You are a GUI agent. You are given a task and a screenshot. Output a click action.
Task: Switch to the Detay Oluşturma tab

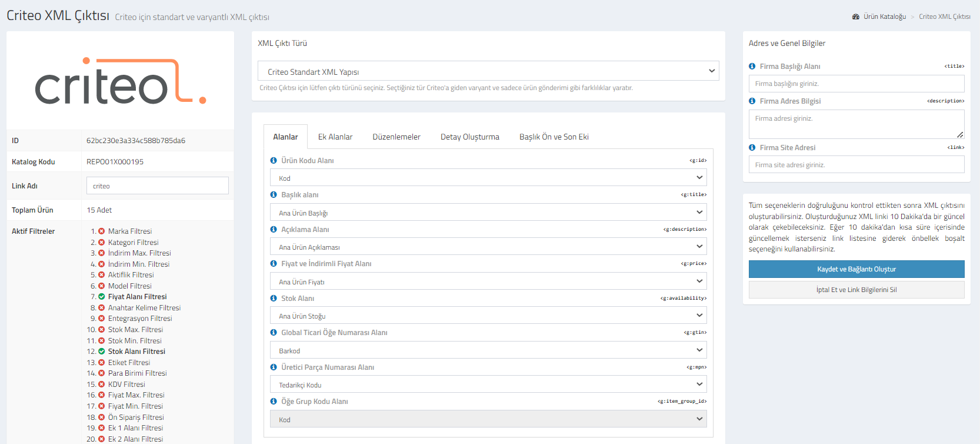point(470,137)
